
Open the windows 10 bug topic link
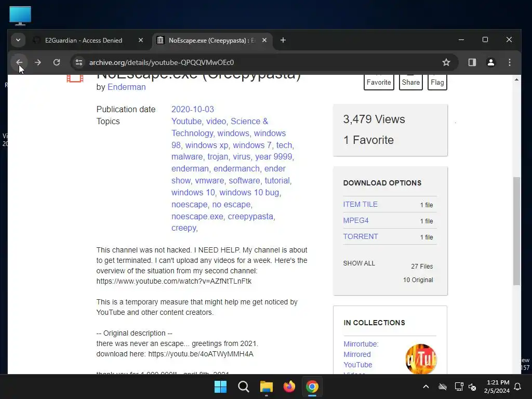point(249,192)
